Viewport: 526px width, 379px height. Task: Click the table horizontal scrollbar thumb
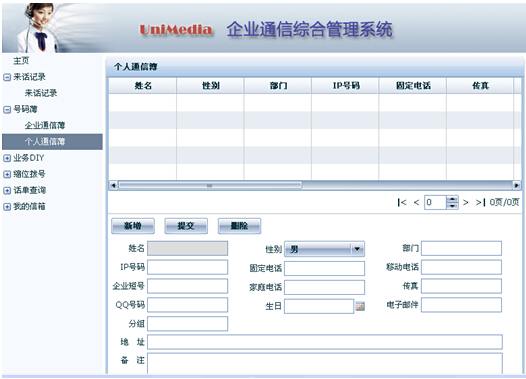(210, 185)
